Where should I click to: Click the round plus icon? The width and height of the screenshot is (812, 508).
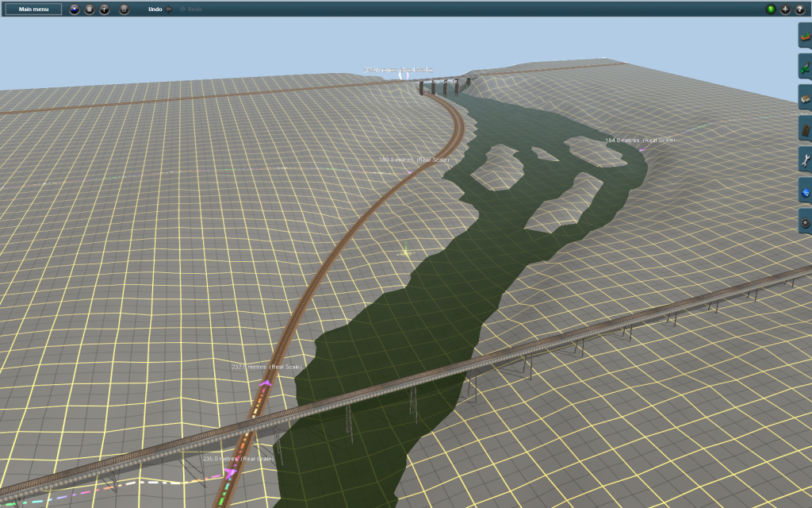[x=785, y=10]
